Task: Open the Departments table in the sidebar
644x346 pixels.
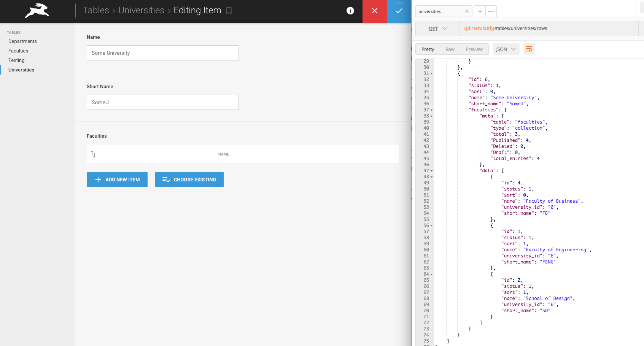Action: point(23,41)
